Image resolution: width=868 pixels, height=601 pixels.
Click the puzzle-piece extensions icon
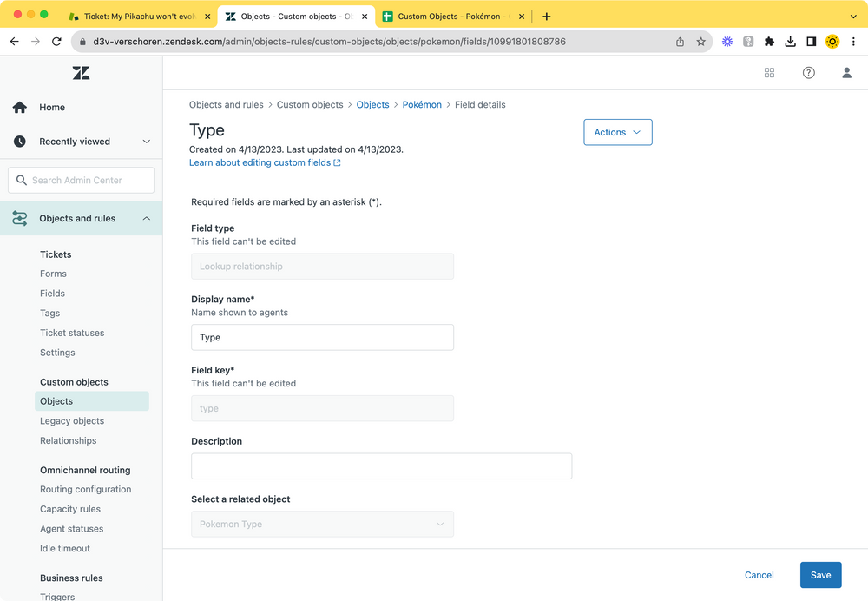pos(769,41)
